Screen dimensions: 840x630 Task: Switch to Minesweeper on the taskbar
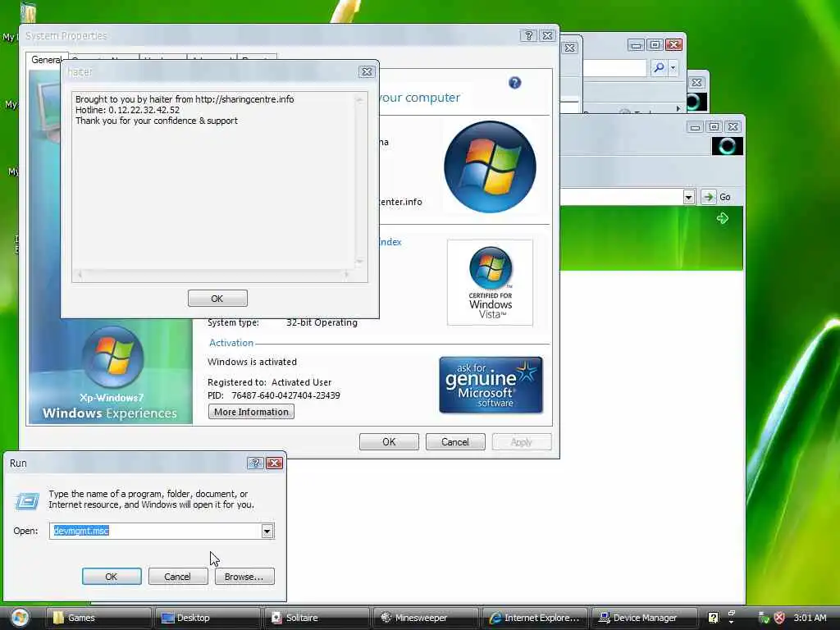pyautogui.click(x=426, y=618)
